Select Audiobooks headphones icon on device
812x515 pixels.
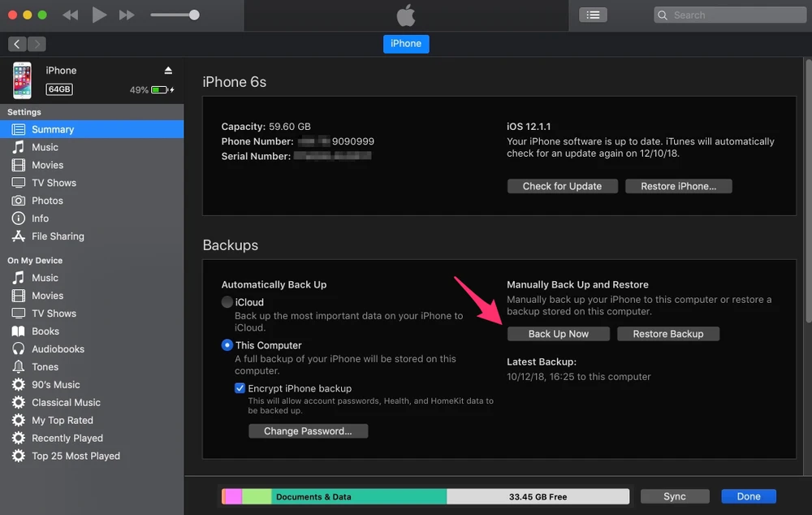(x=18, y=349)
